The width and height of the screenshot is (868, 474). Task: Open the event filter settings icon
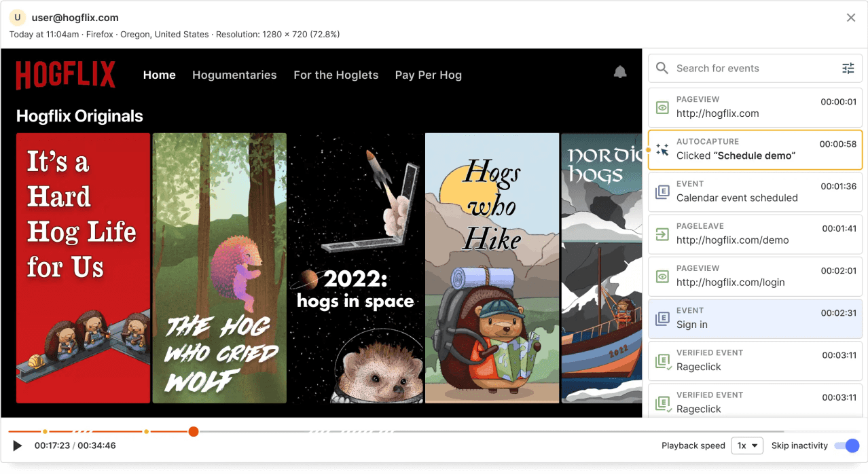(x=848, y=68)
